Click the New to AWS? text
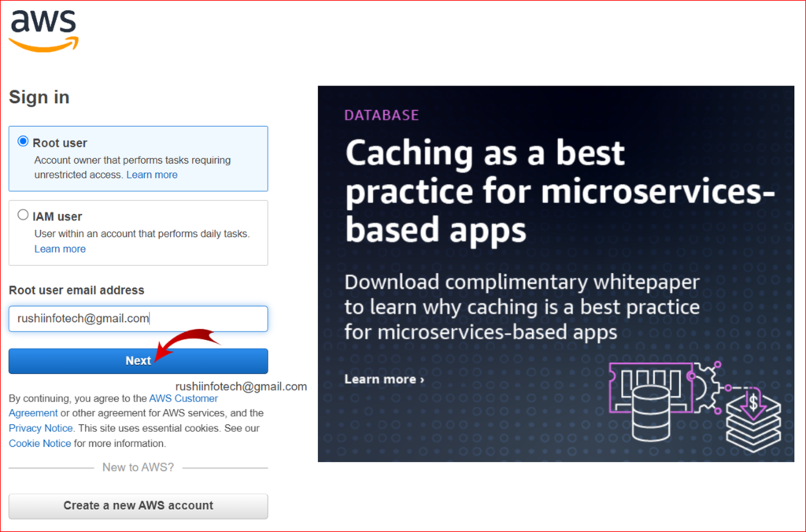Viewport: 806px width, 532px height. tap(139, 467)
